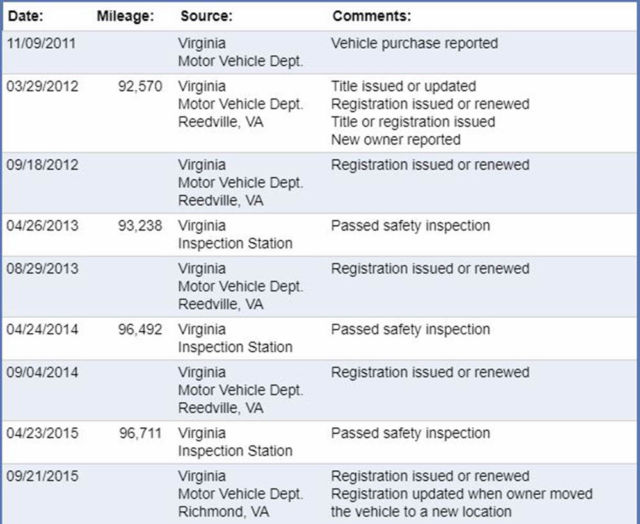Select the 03/29/2012 date cell
This screenshot has width=640, height=524.
pos(42,86)
